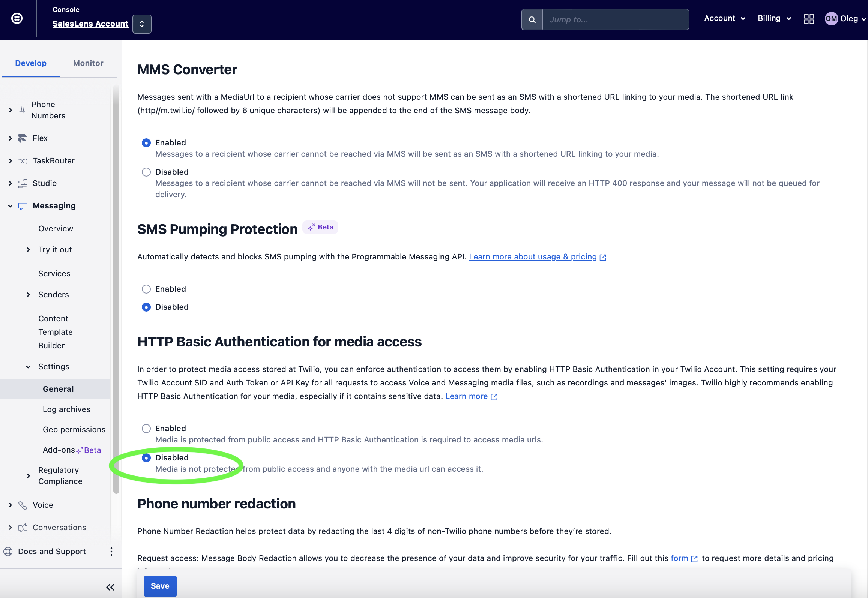Viewport: 868px width, 598px height.
Task: Click the Save button
Action: (160, 586)
